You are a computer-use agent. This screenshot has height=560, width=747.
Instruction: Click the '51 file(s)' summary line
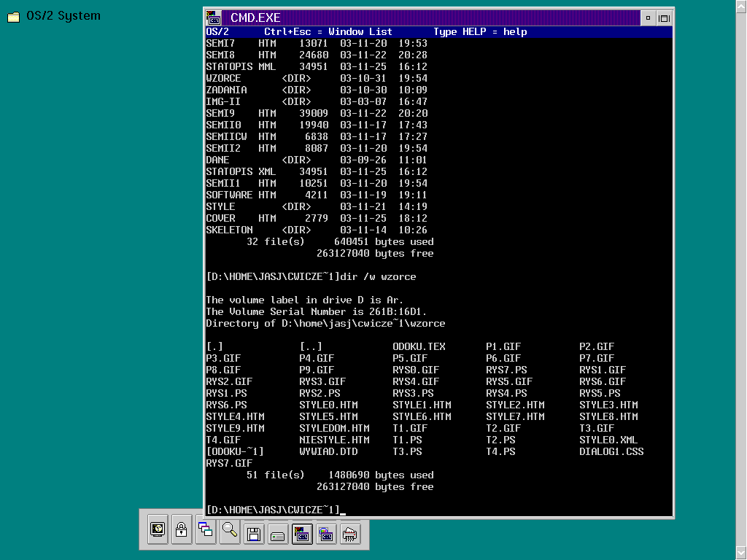tap(340, 475)
